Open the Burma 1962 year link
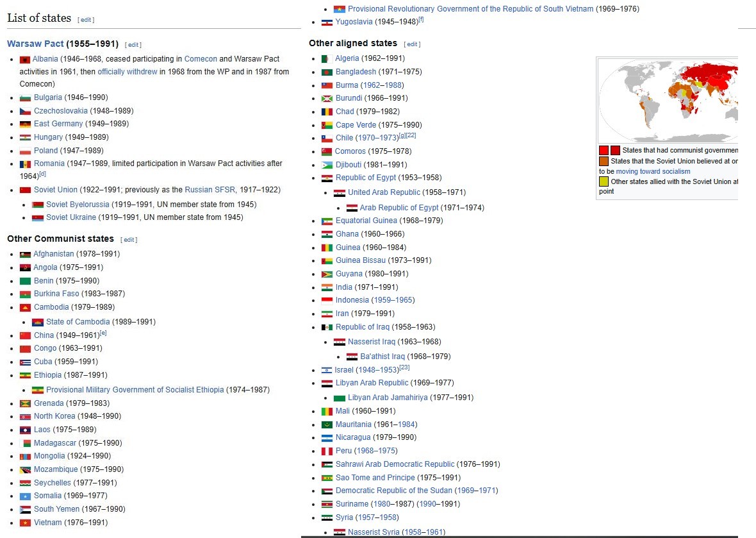This screenshot has width=756, height=538. coord(371,85)
